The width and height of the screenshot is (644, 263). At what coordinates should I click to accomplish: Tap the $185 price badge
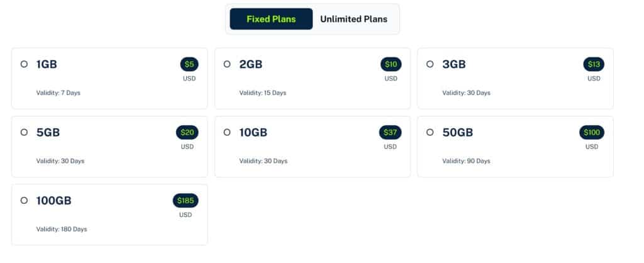186,201
